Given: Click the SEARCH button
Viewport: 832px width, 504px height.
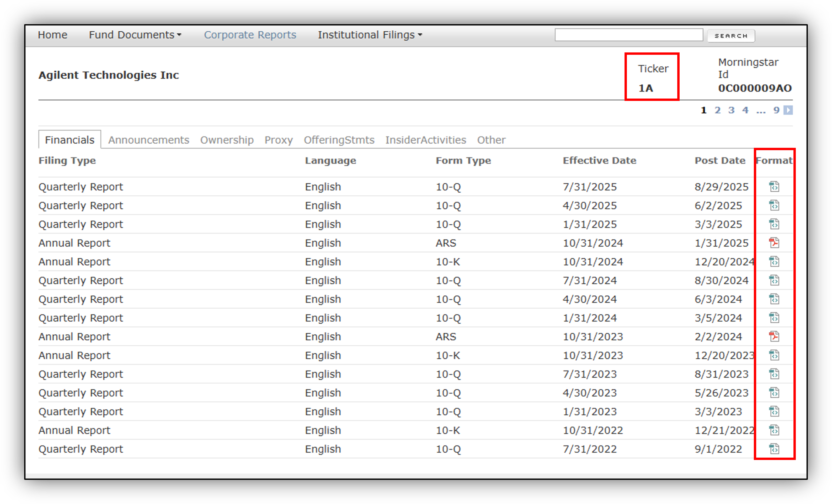Looking at the screenshot, I should [731, 35].
